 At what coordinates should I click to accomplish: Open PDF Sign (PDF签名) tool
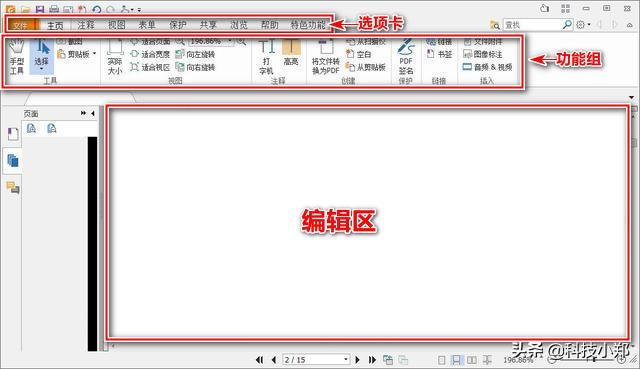(405, 57)
